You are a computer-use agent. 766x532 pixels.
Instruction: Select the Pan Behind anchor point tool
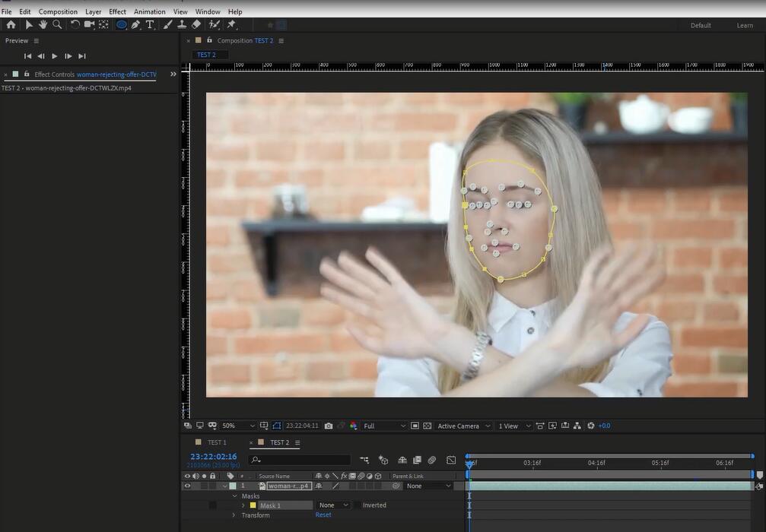103,24
